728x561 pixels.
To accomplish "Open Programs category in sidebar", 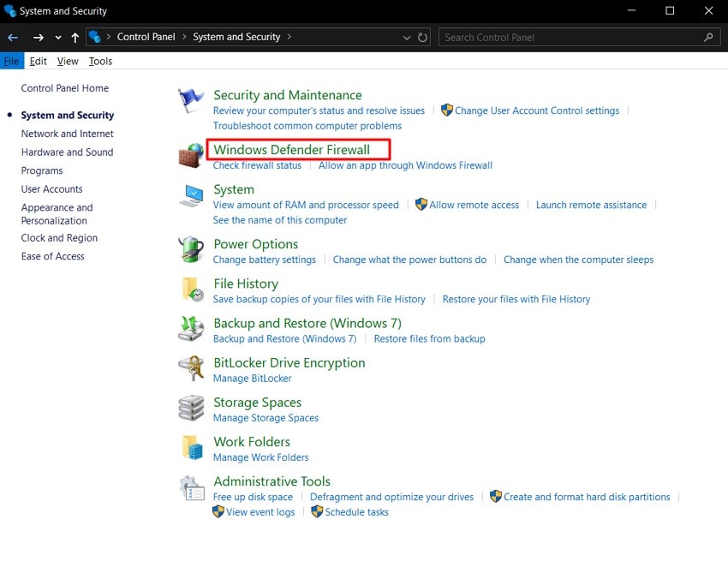I will (42, 171).
